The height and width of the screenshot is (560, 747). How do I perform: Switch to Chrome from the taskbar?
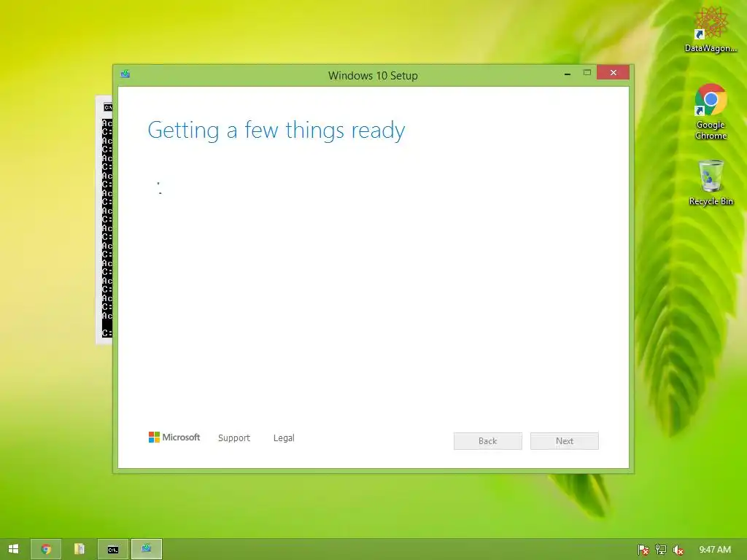(46, 549)
